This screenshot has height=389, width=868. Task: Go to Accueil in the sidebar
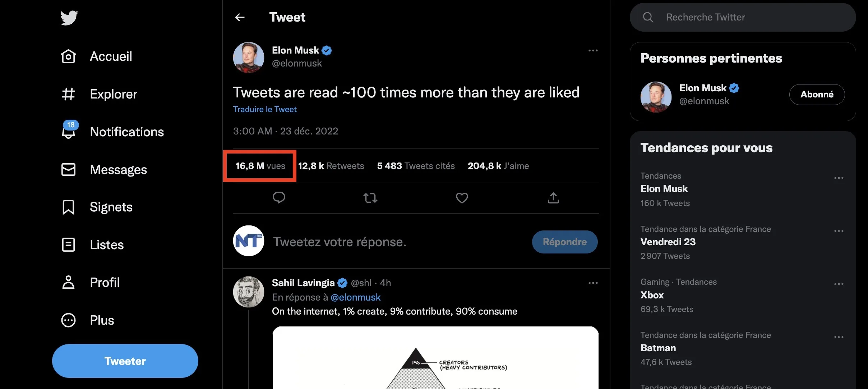tap(96, 56)
